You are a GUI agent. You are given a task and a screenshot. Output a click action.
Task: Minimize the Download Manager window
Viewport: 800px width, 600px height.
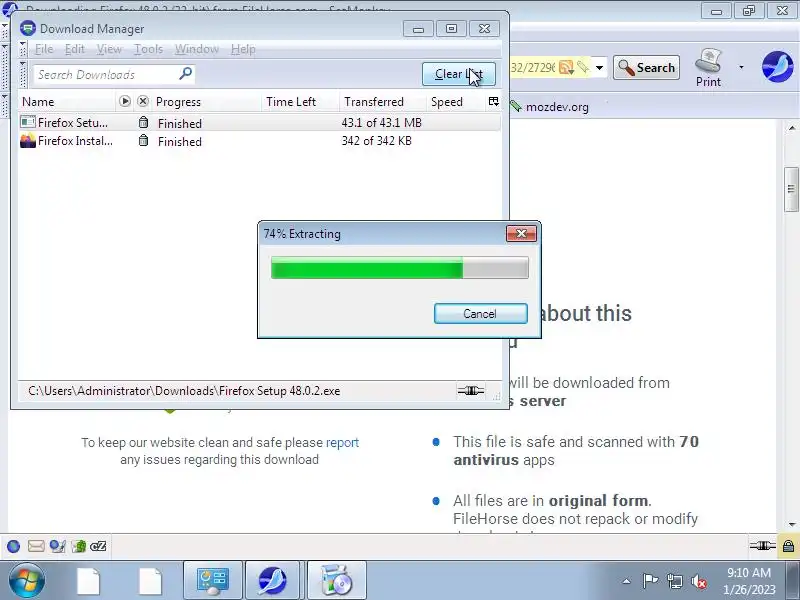click(418, 29)
